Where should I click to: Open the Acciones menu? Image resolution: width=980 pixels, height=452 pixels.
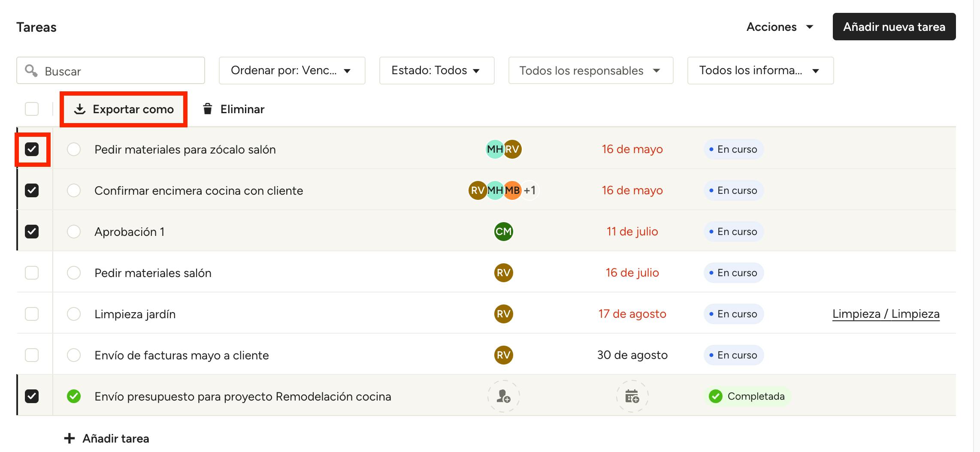click(780, 27)
